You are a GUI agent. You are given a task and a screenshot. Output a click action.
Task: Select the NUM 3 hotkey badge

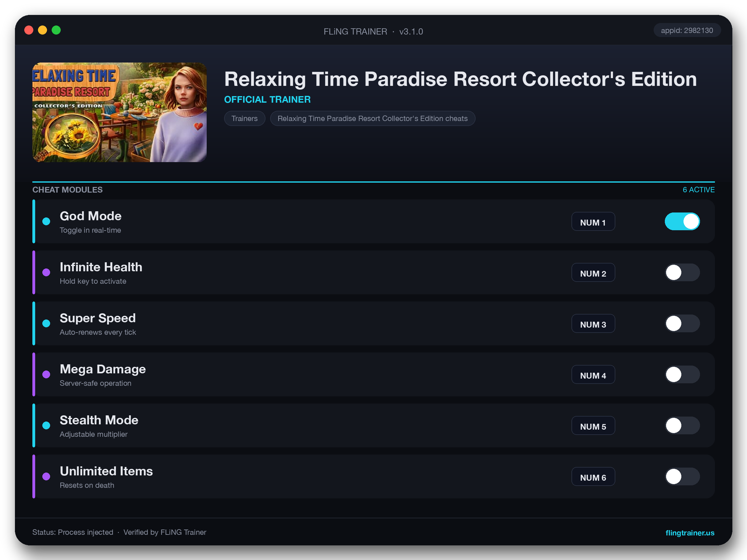pyautogui.click(x=593, y=323)
